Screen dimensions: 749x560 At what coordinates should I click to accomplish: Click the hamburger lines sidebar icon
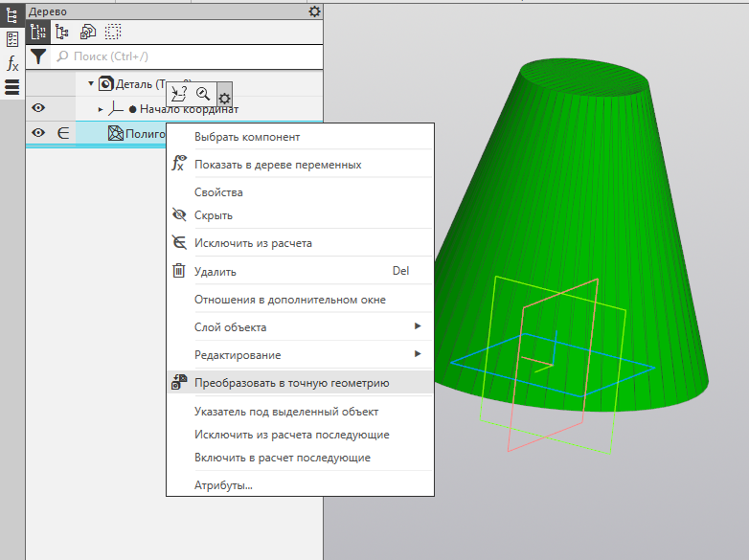pos(11,87)
